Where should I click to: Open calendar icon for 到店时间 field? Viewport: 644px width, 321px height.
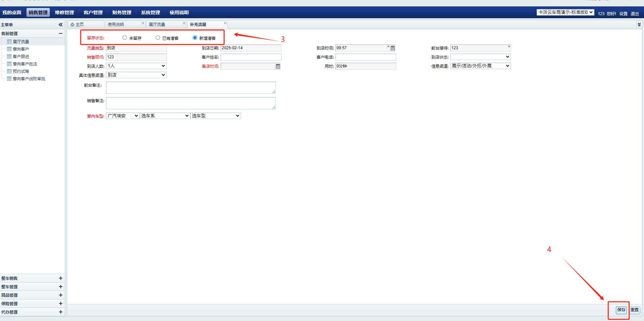tap(393, 48)
